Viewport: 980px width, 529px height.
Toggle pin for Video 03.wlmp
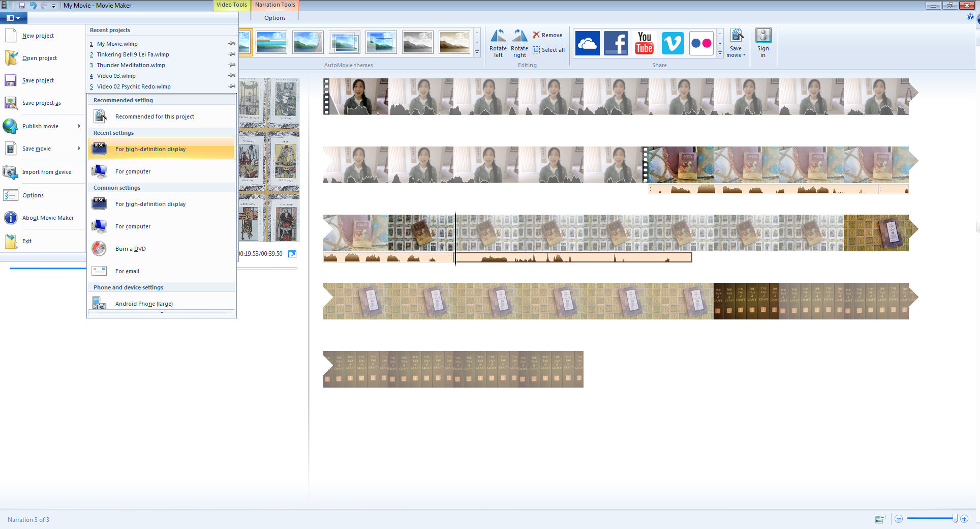pos(232,76)
